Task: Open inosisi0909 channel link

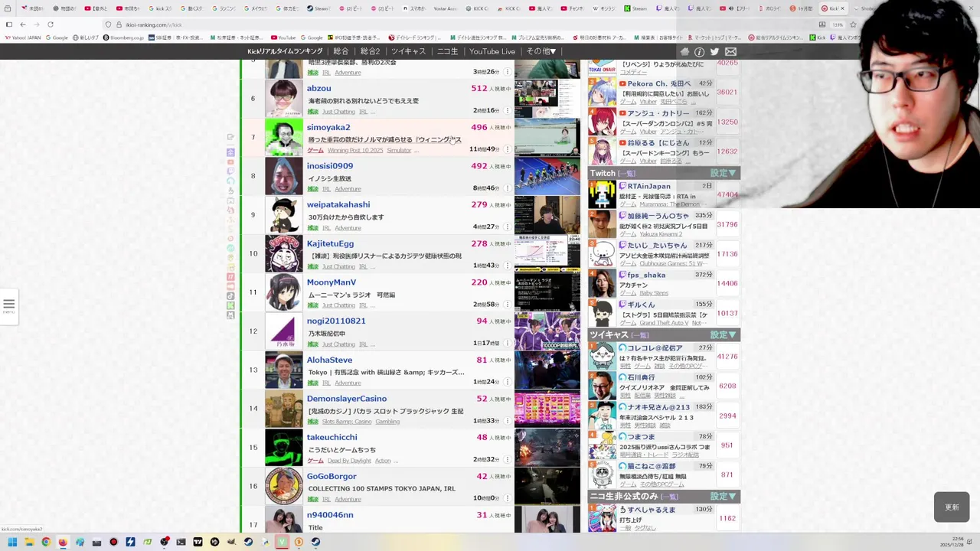Action: 330,166
